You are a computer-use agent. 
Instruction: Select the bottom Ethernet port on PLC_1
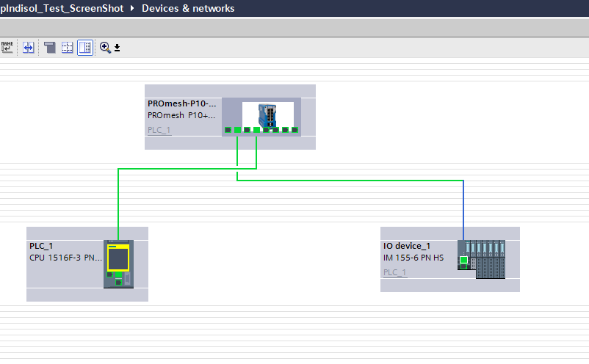[x=118, y=283]
